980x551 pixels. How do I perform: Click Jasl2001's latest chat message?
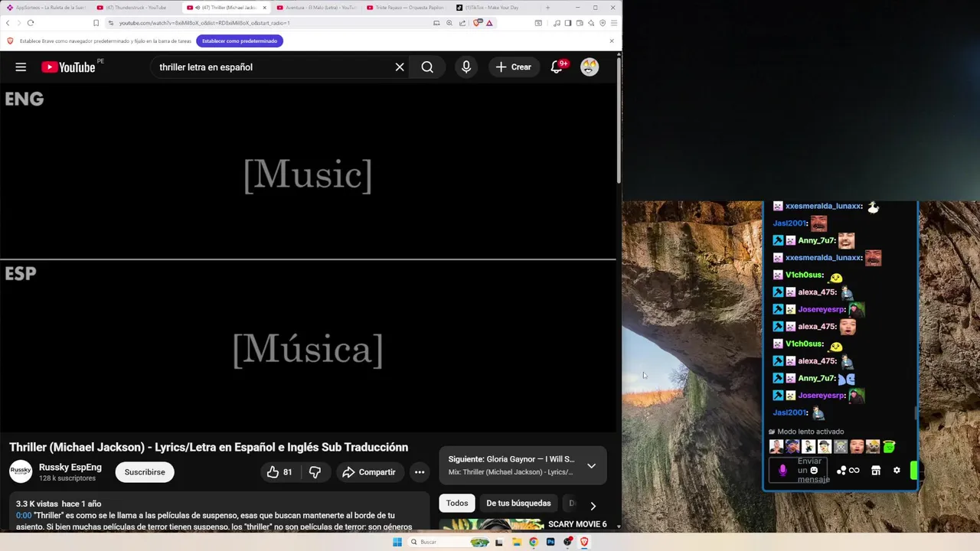pos(798,412)
